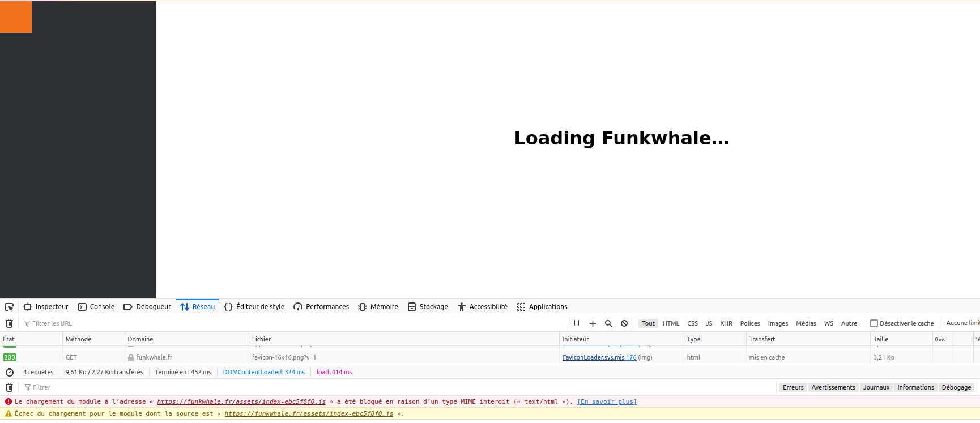Sort by the Fichier column header
Image resolution: width=980 pixels, height=423 pixels.
tap(404, 339)
